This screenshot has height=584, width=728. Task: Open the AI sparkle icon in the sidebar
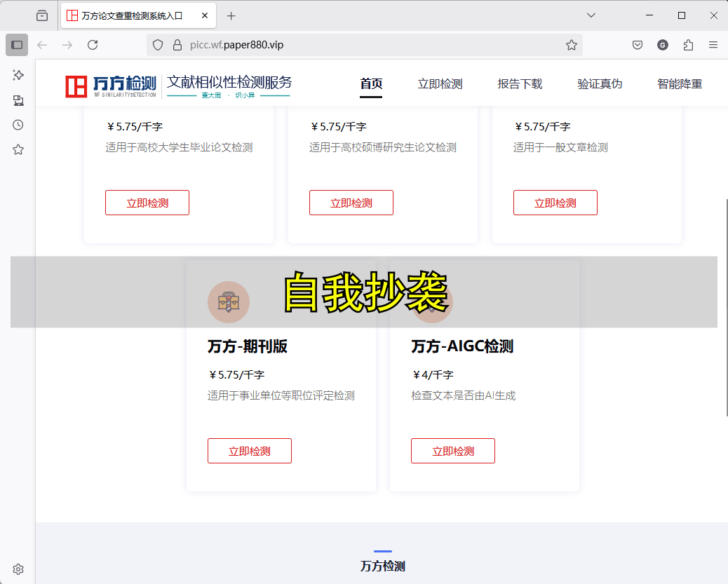click(18, 75)
